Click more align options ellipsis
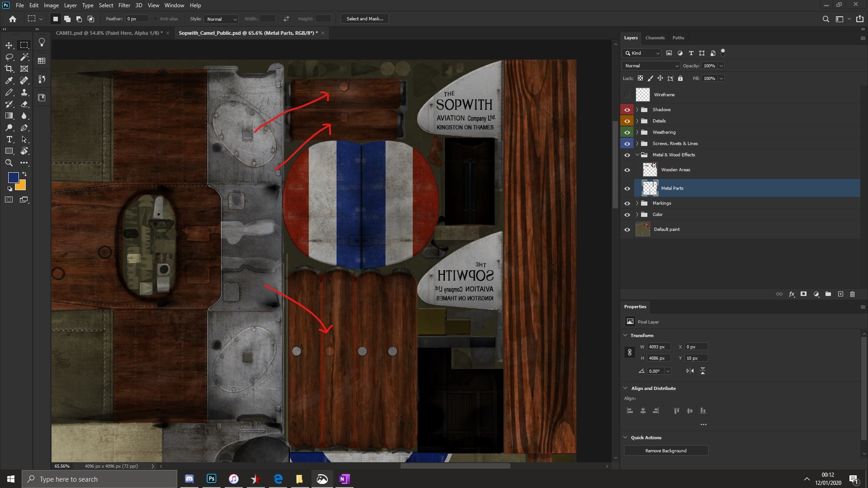 [x=703, y=425]
